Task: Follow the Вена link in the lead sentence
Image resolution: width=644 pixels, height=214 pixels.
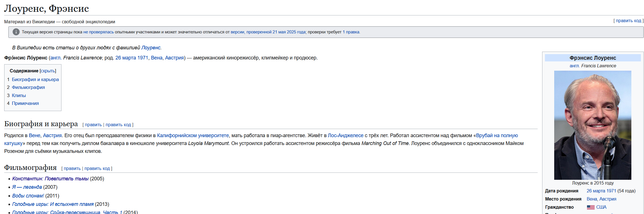Action: (157, 58)
